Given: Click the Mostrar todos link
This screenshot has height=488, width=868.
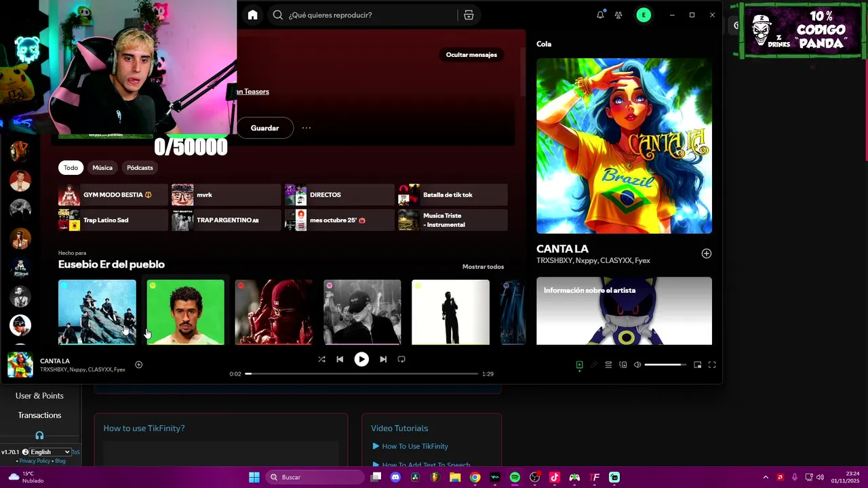Looking at the screenshot, I should pyautogui.click(x=483, y=267).
